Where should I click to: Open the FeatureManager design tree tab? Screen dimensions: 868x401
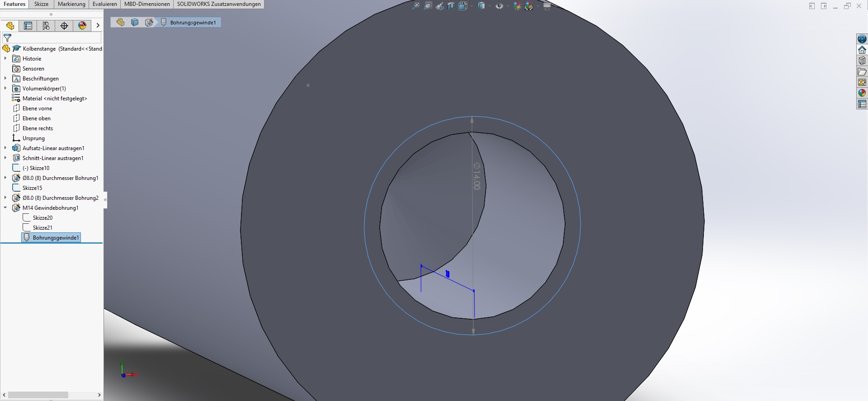(10, 26)
